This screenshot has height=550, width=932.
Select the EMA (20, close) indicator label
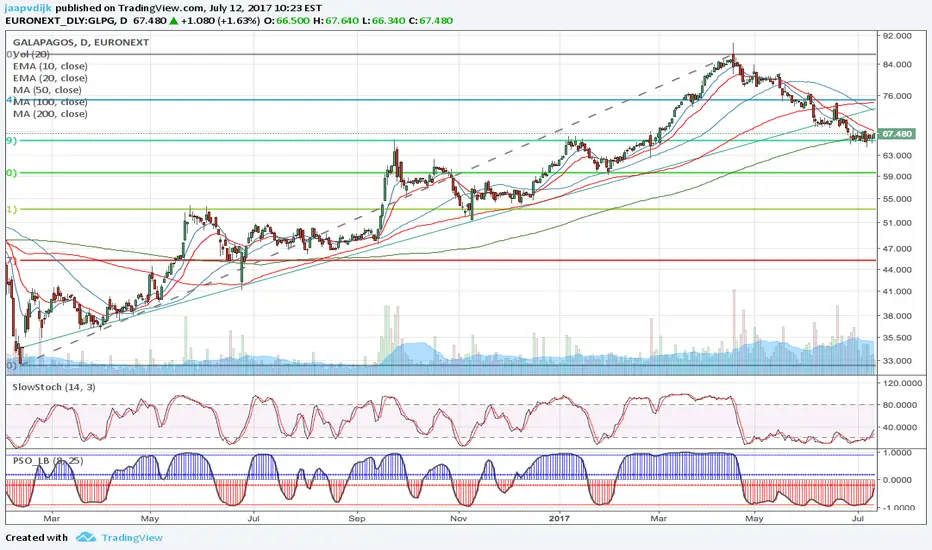[50, 78]
